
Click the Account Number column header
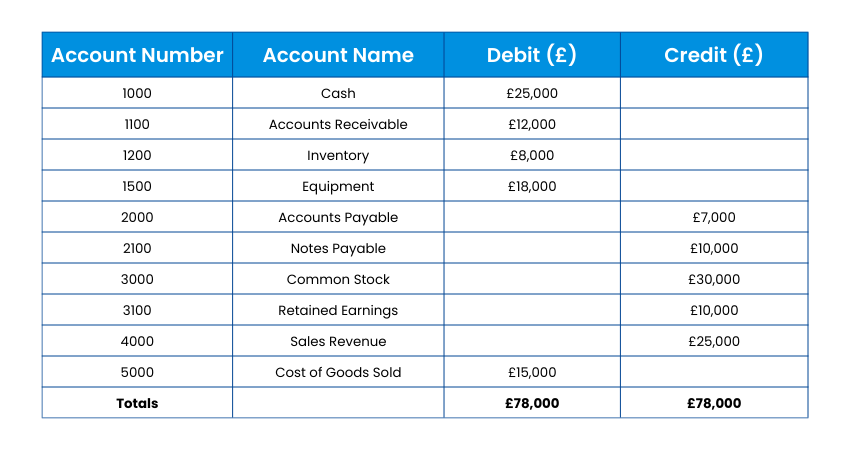click(x=137, y=55)
